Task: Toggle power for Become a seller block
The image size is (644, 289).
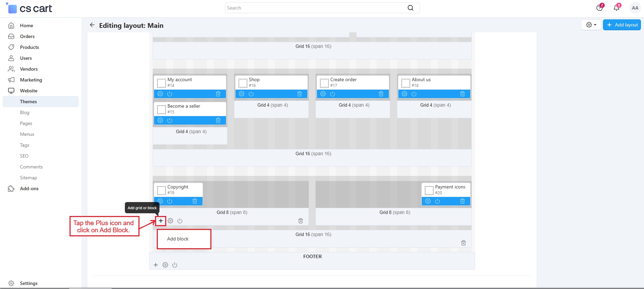Action: tap(170, 120)
